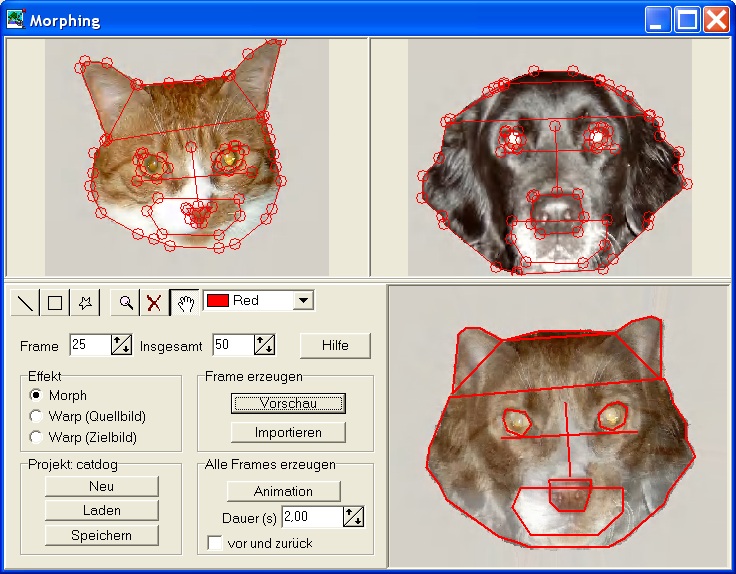This screenshot has width=736, height=574.
Task: Click the morphed preview image
Action: point(559,426)
